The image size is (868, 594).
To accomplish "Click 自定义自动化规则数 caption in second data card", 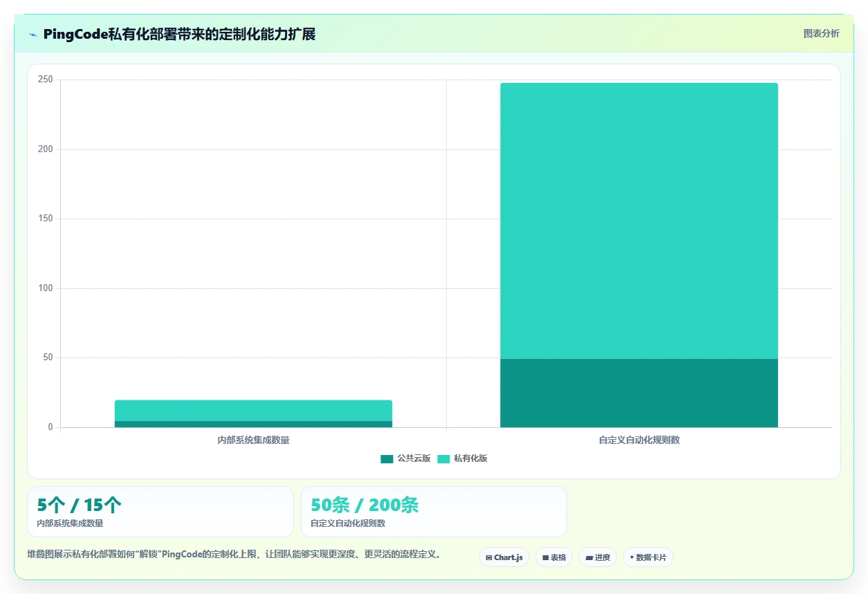I will [x=348, y=523].
